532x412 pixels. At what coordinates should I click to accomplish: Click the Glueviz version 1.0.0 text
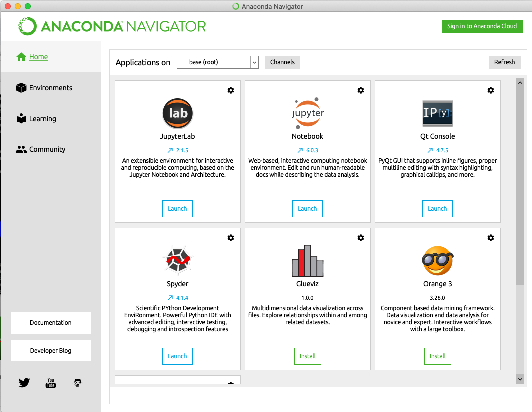307,298
